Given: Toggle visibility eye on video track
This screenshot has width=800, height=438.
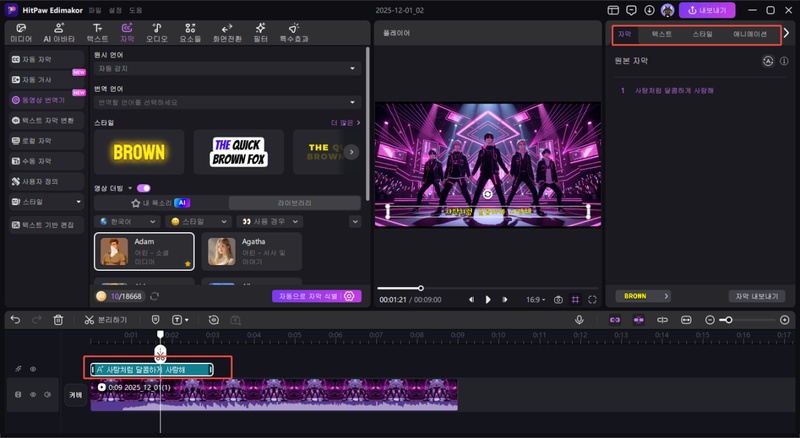Looking at the screenshot, I should [x=32, y=395].
